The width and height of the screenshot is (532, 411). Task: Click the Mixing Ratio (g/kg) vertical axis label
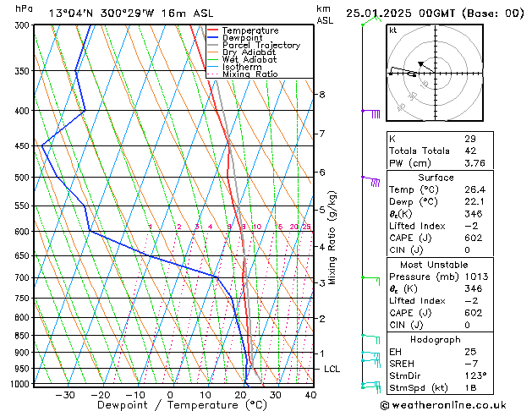(x=332, y=238)
